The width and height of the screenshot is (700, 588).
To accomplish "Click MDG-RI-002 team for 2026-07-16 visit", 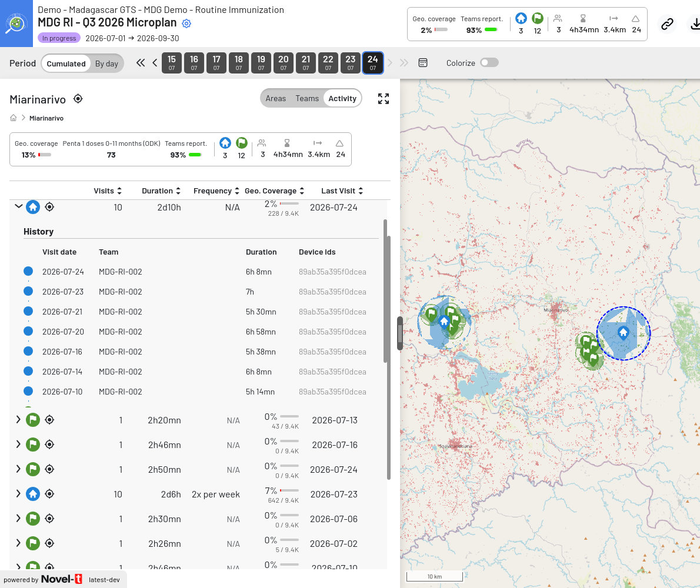I will 121,352.
